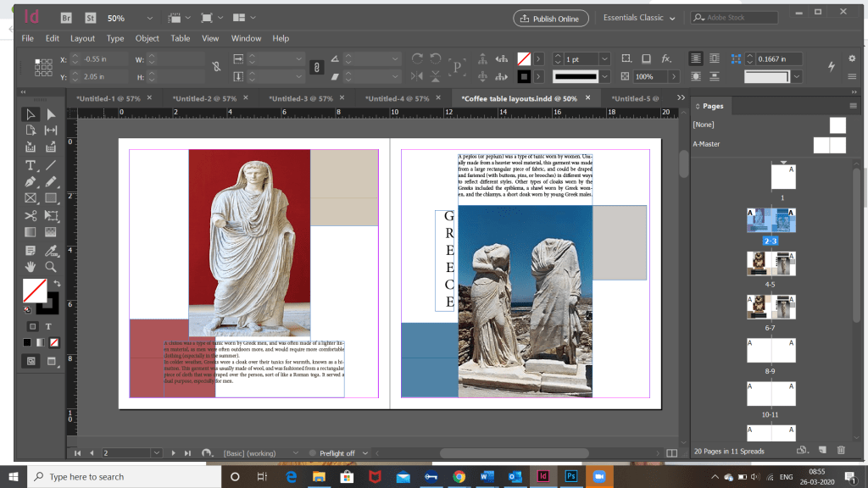
Task: Expand Essentials Classic workspace dropdown
Action: point(673,18)
